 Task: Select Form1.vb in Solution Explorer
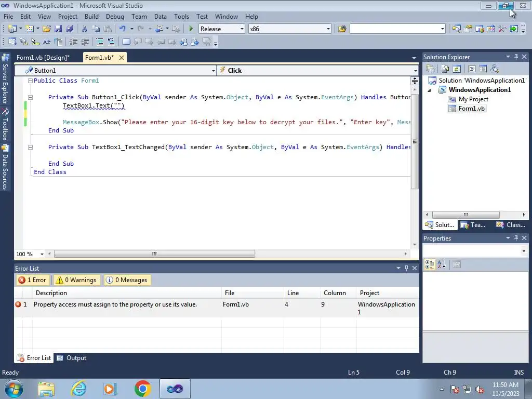(467, 109)
